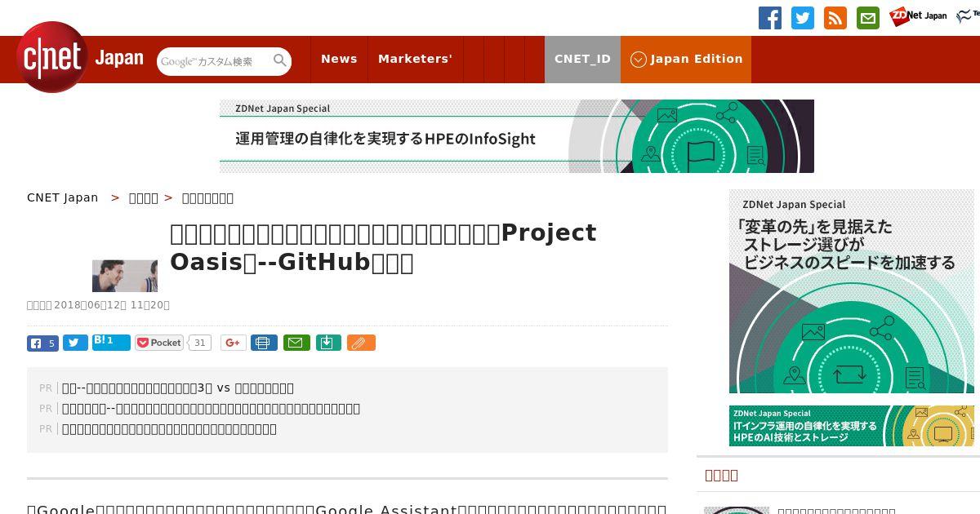This screenshot has width=980, height=514.
Task: Open the article headline mentioning Project Oasis
Action: tap(383, 247)
